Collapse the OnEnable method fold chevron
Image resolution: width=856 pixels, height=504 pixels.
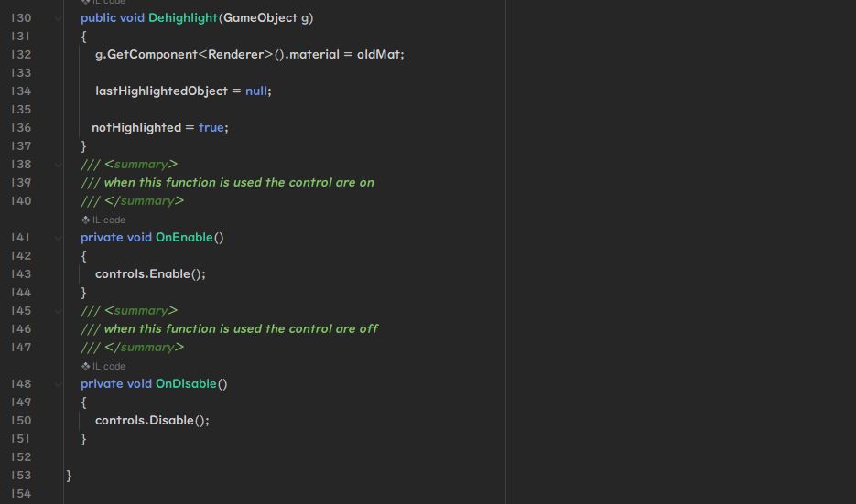click(58, 237)
